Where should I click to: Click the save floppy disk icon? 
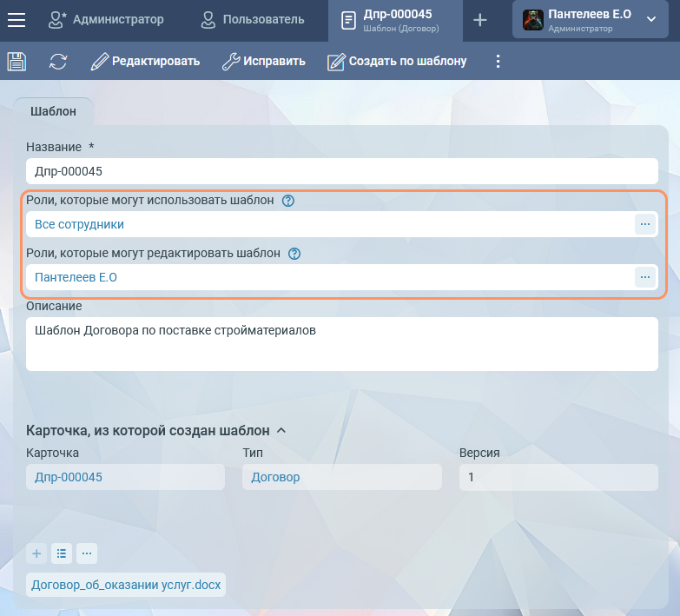tap(17, 61)
